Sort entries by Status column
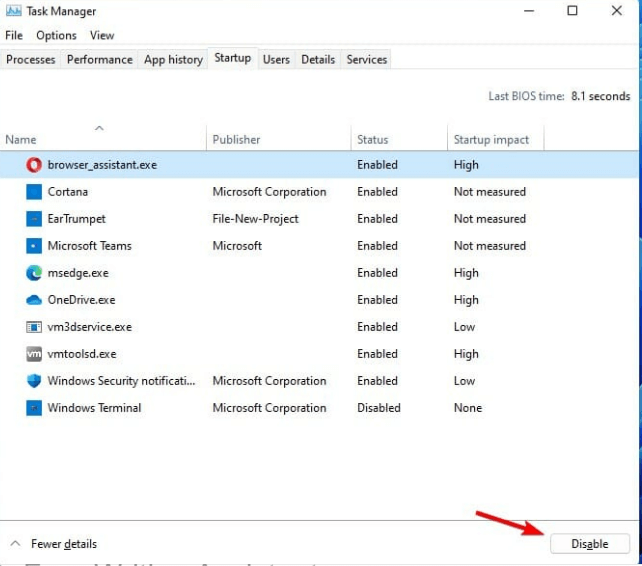Viewport: 642px width, 566px height. pos(372,140)
